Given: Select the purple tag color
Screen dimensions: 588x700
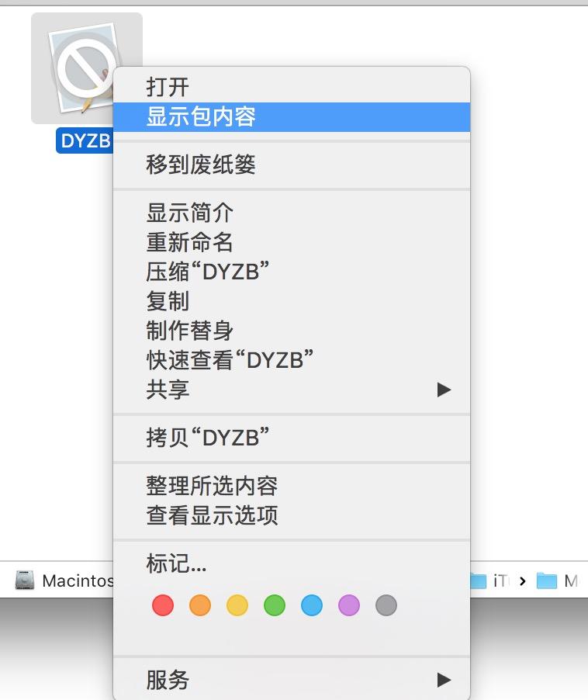Looking at the screenshot, I should 349,605.
